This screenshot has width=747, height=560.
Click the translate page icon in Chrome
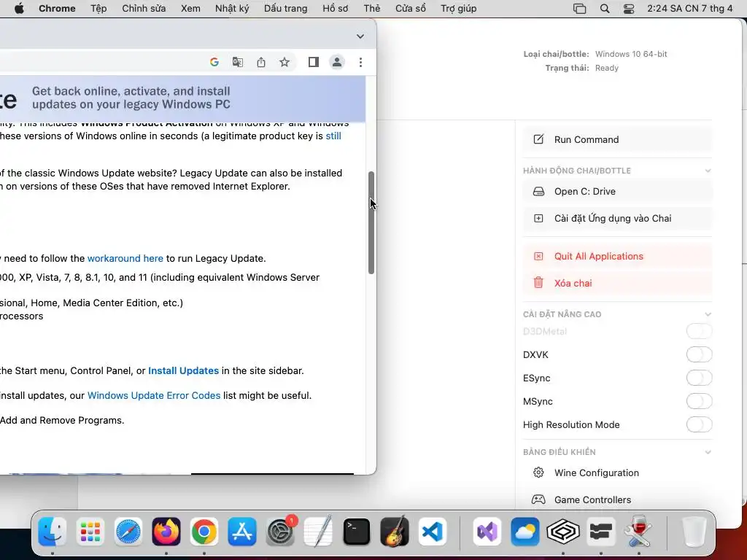[x=237, y=62]
